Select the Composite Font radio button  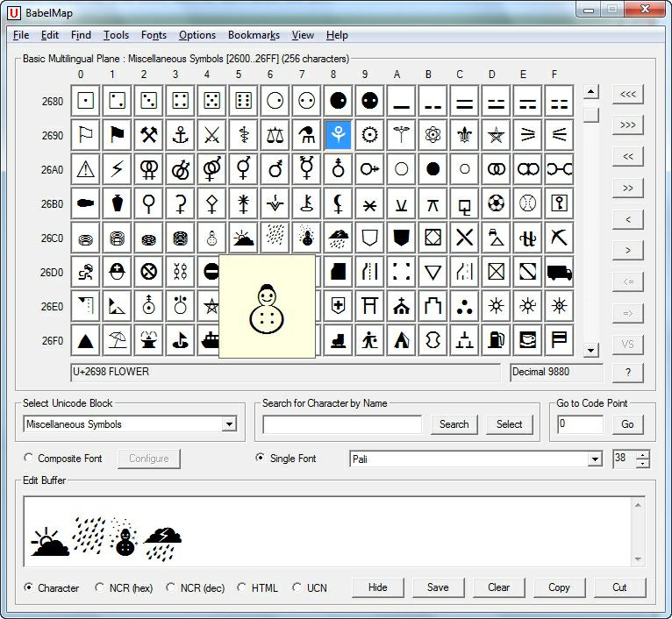[x=29, y=458]
